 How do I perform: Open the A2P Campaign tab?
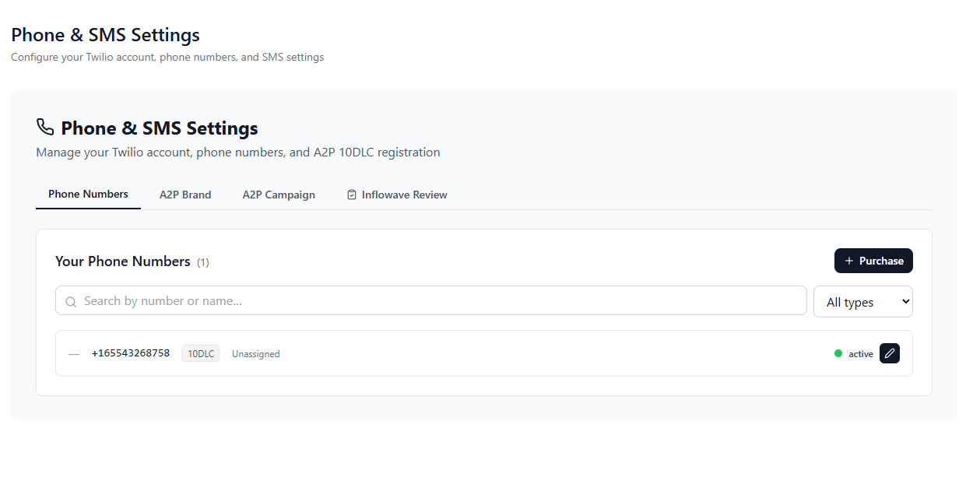(279, 194)
